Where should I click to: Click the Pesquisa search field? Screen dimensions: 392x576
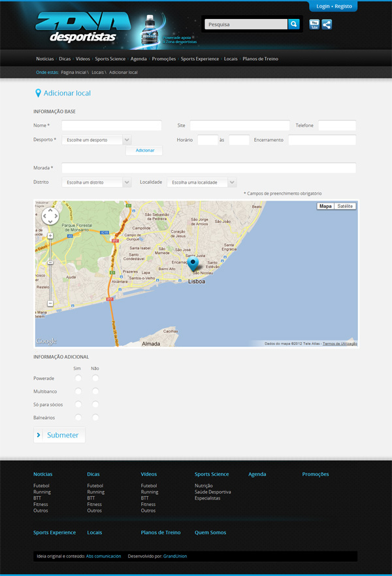[x=246, y=24]
